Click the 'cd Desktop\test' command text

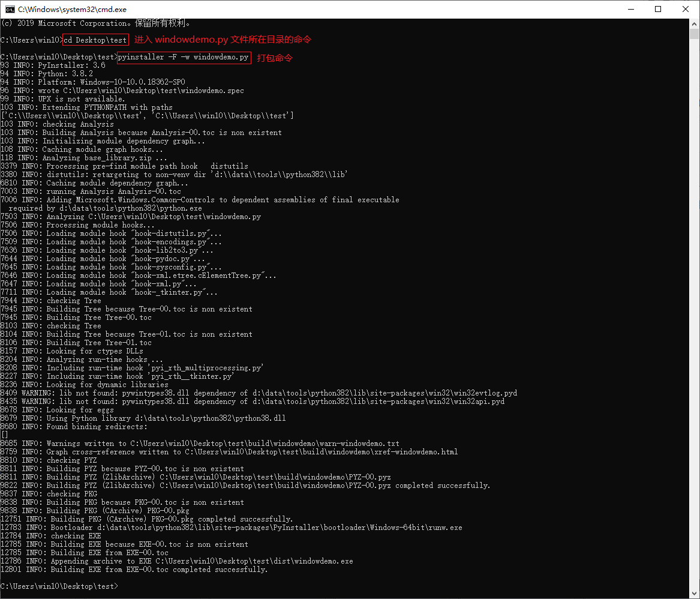95,40
